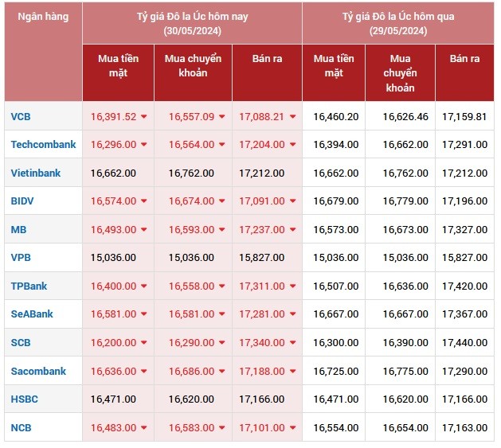Screen dimensions: 501x448
Task: Select the VCB yesterday value 17,159.81
Action: point(464,116)
